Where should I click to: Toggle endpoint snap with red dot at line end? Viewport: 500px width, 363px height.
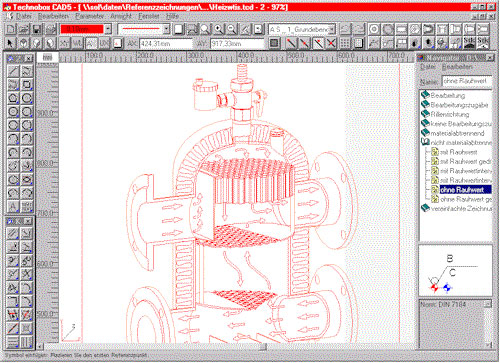(291, 43)
